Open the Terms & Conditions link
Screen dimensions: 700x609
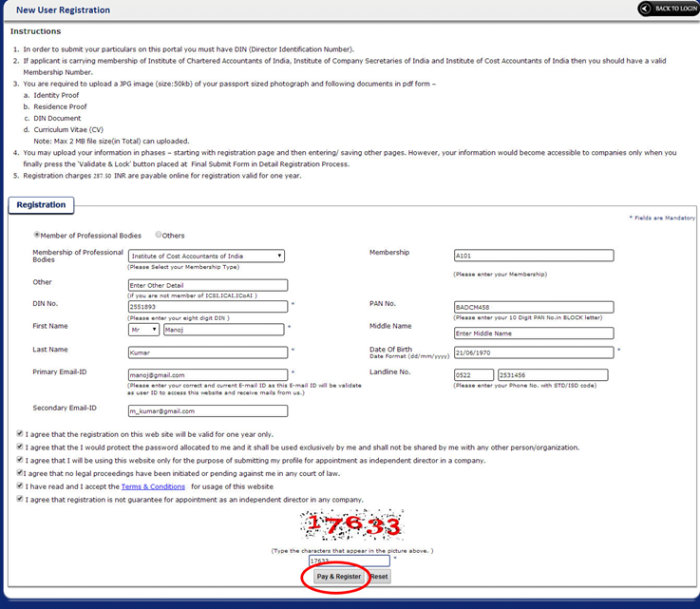tap(153, 486)
